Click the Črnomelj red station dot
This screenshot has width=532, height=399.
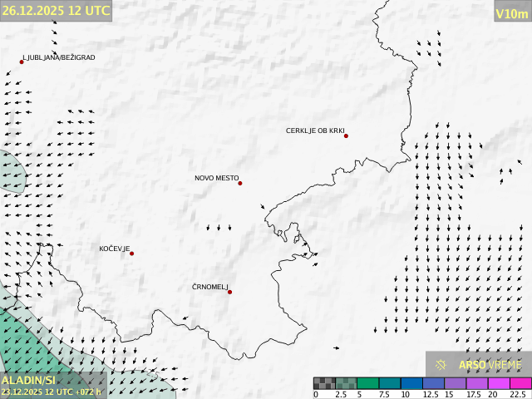(x=229, y=292)
